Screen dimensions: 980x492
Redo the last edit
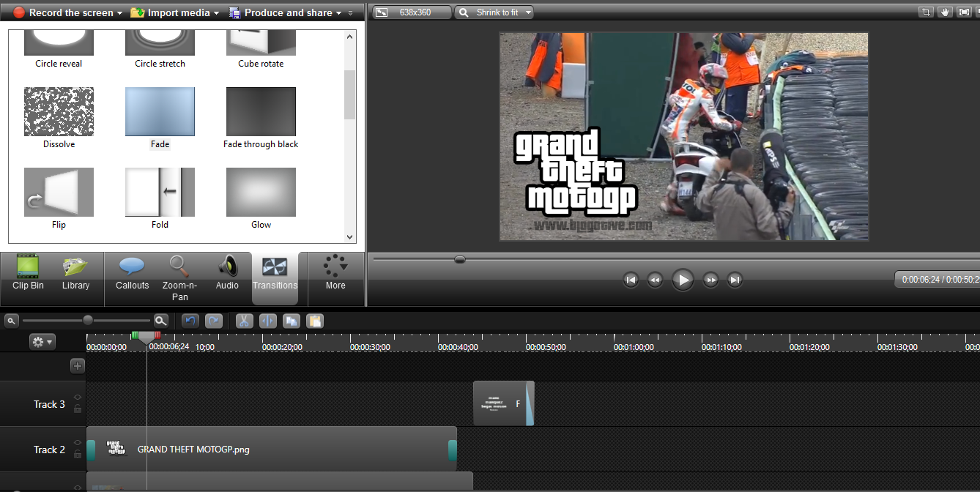coord(214,321)
